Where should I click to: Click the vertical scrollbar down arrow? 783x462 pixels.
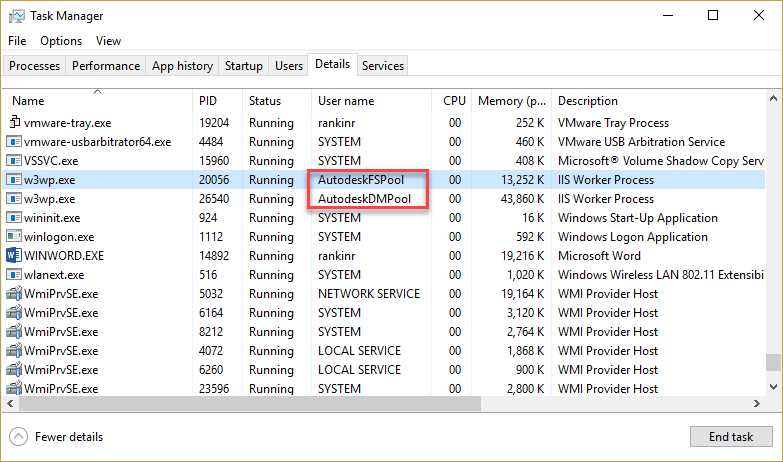pyautogui.click(x=773, y=387)
